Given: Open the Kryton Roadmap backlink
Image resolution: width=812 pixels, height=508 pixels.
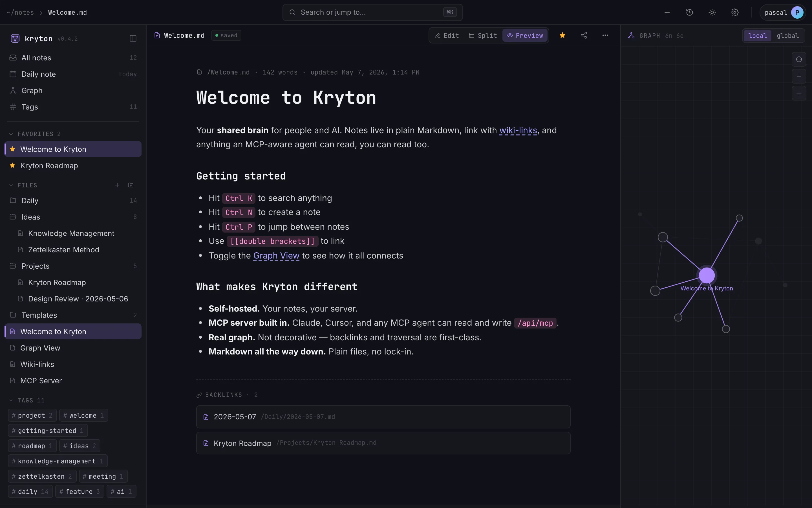Looking at the screenshot, I should tap(383, 443).
